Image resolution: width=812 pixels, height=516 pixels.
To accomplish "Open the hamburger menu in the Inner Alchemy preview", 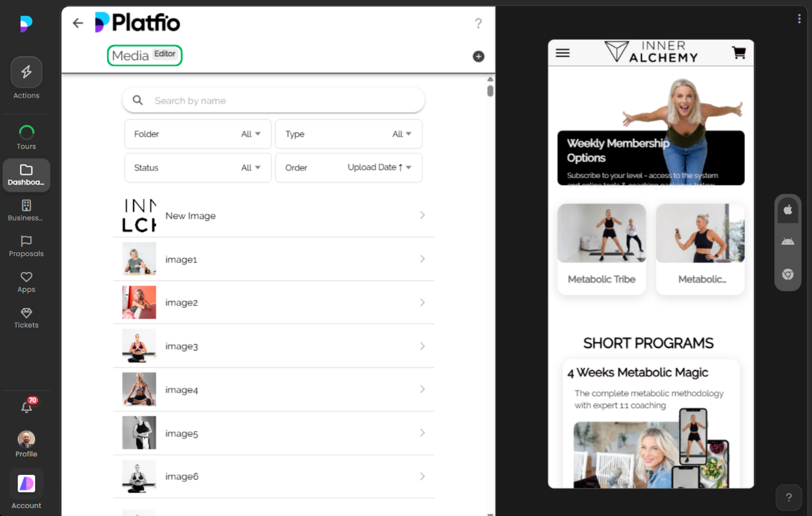I will coord(563,52).
